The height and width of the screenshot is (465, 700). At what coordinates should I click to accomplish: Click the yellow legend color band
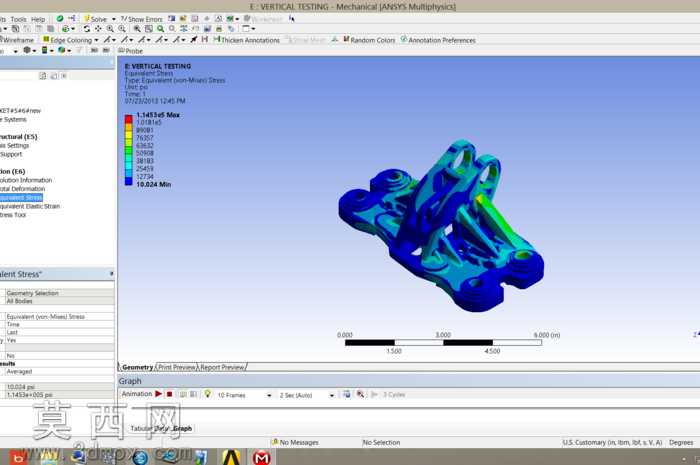coord(129,134)
